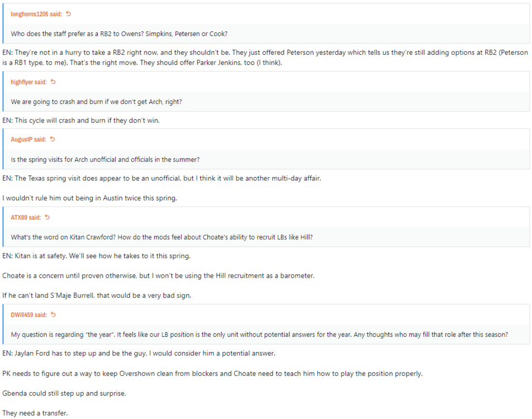Click the ATX89 said quote header
Image resolution: width=532 pixels, height=419 pixels.
click(x=25, y=217)
